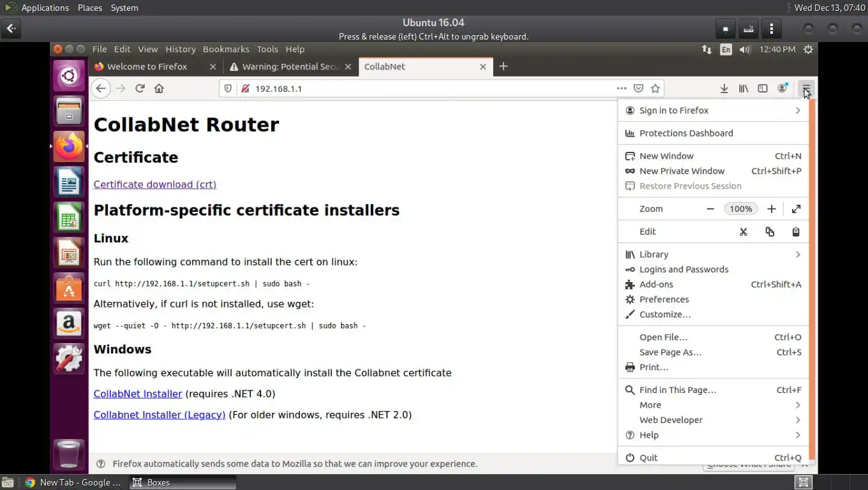
Task: Open the Downloads toolbar arrow icon
Action: pos(724,89)
